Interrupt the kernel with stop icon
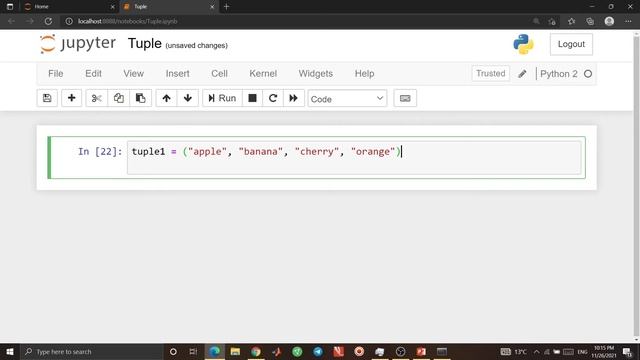640x360 pixels. [x=252, y=98]
